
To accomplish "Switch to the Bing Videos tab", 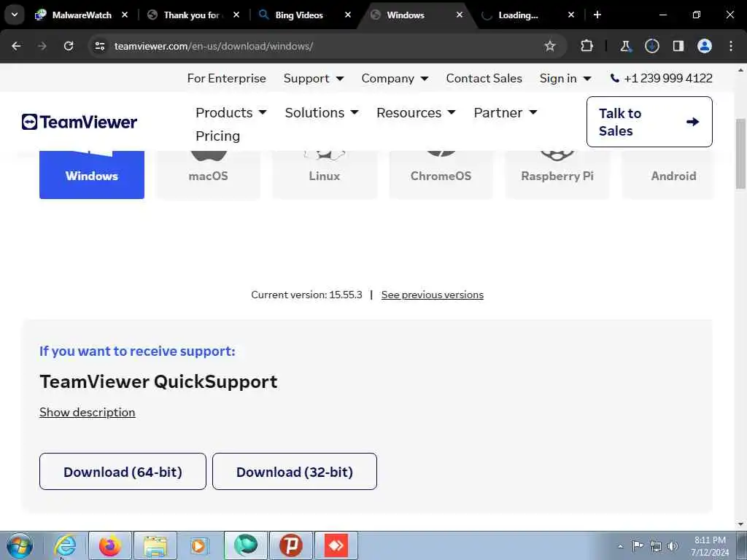I will (298, 15).
